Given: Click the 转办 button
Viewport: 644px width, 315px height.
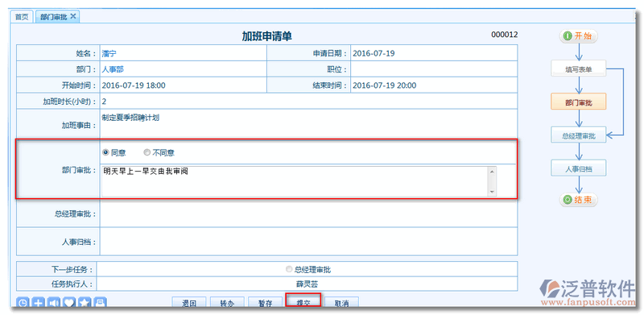Looking at the screenshot, I should coord(227,303).
